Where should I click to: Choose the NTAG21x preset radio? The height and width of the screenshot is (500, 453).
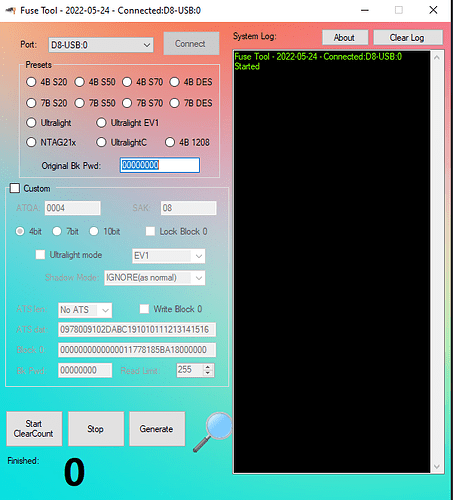51,143
